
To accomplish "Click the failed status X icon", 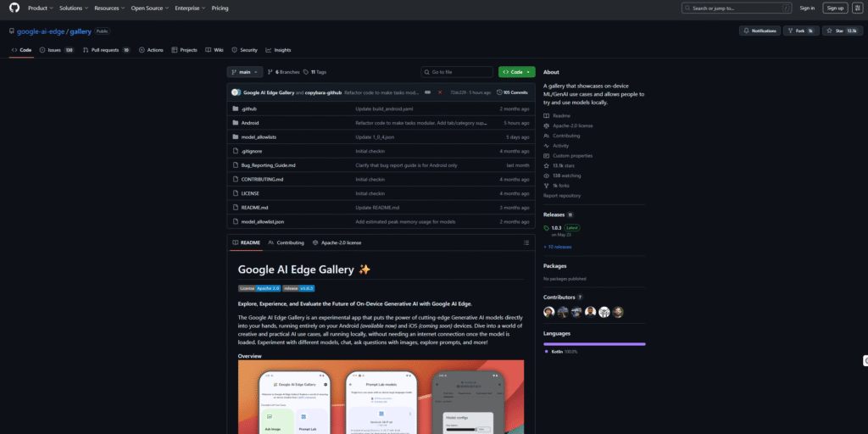I will coord(440,92).
